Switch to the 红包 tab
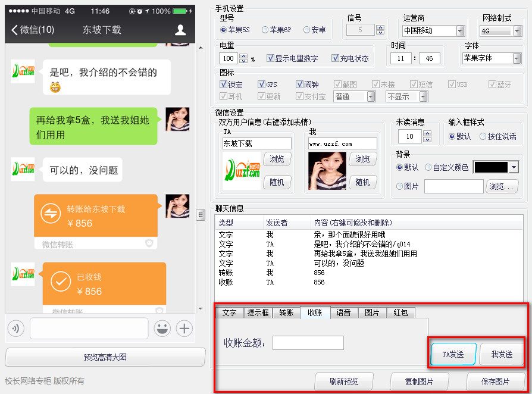532x394 pixels. pyautogui.click(x=400, y=312)
